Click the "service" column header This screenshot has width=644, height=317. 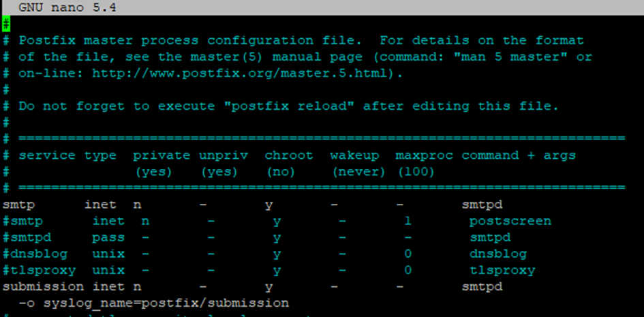coord(47,155)
